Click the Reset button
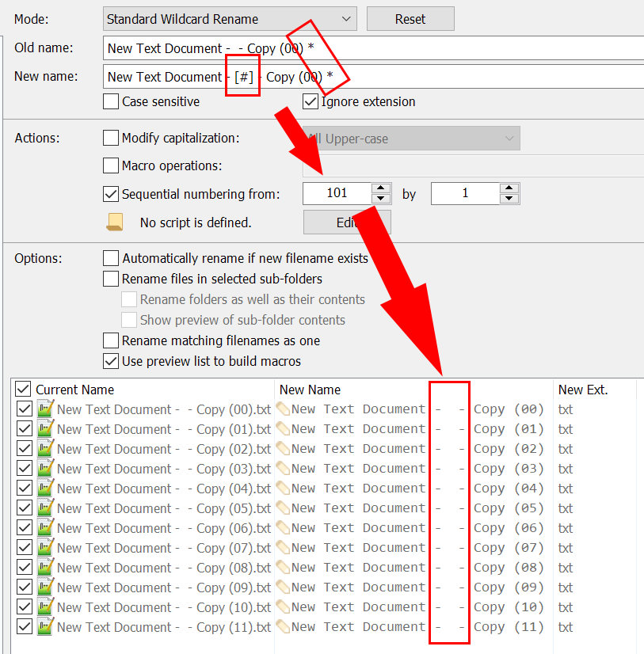 pyautogui.click(x=410, y=19)
